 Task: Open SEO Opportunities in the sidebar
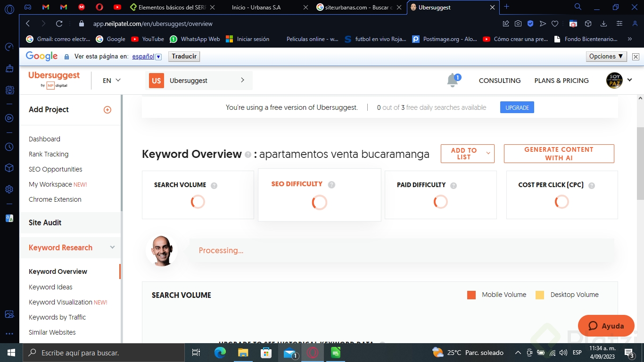coord(55,169)
